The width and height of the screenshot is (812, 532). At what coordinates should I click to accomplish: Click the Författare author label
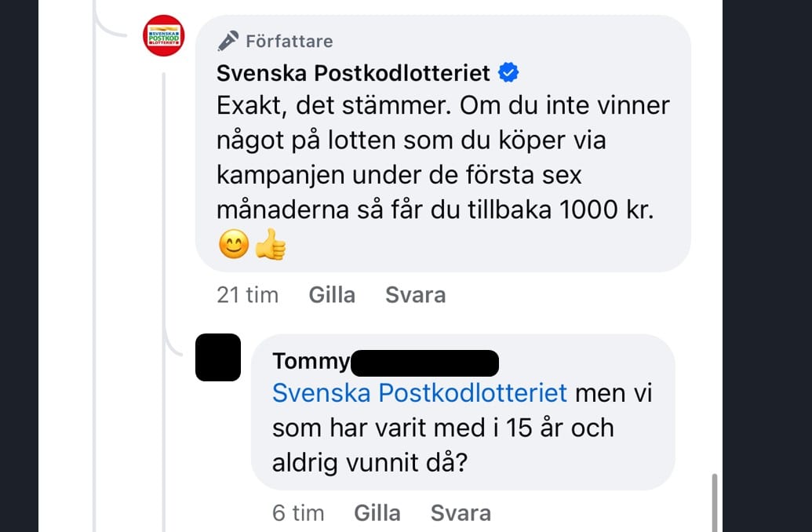[289, 41]
